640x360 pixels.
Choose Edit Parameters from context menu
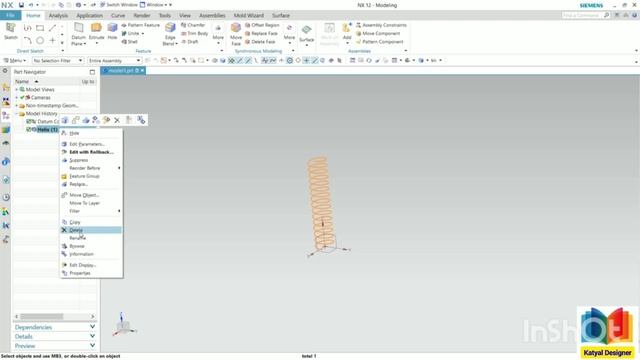tap(91, 144)
